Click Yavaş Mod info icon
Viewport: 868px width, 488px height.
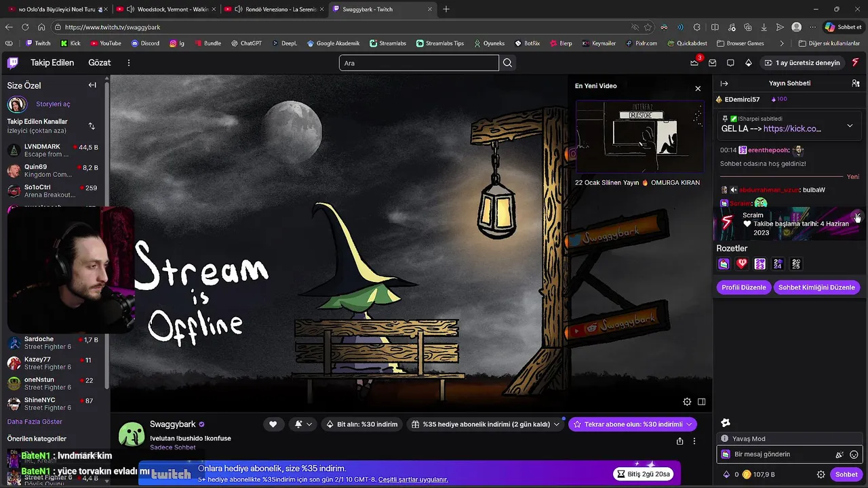[724, 439]
